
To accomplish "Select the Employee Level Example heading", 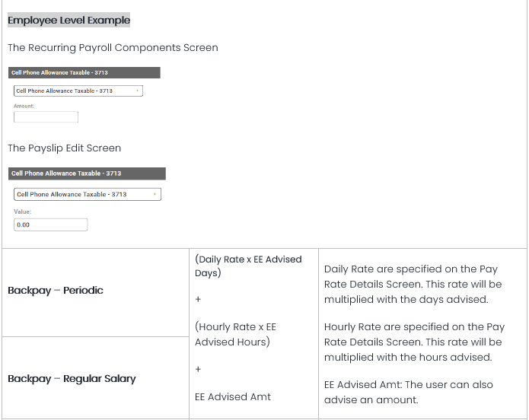I will 69,20.
